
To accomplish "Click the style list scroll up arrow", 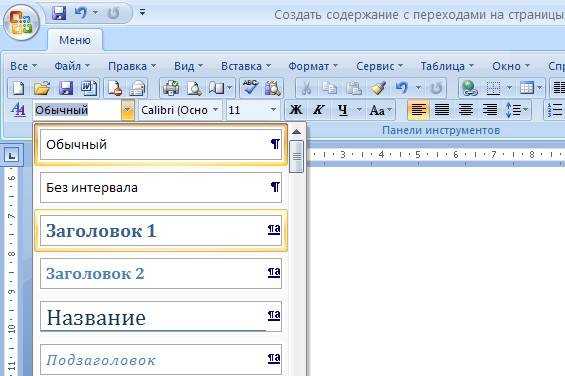I will [297, 132].
